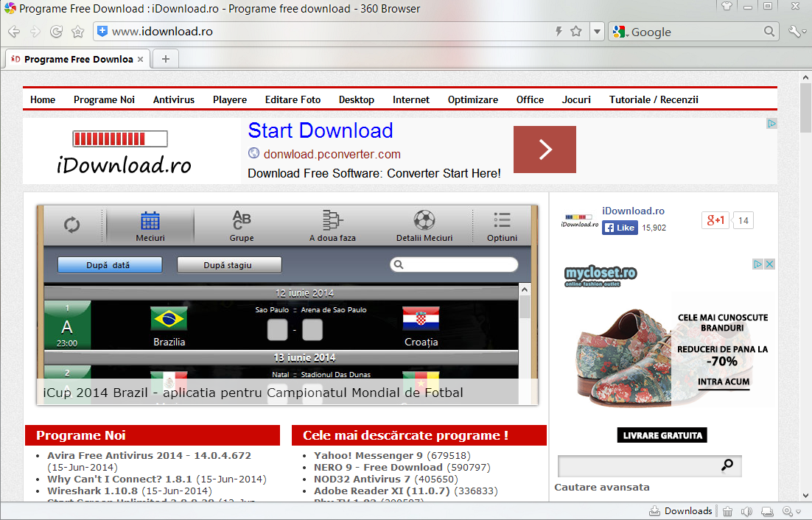Bookmark this page with the address bar star
Viewport: 812px width, 520px height.
(576, 31)
